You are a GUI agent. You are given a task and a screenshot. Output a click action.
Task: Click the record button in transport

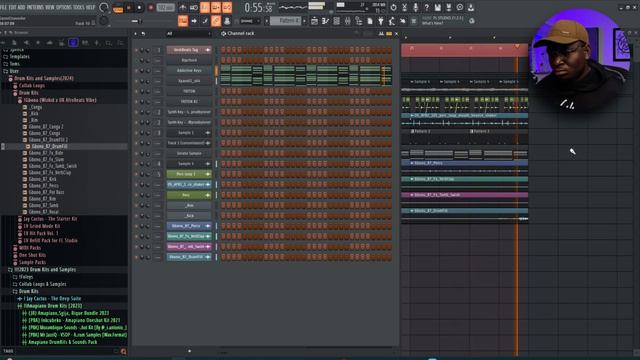point(151,7)
